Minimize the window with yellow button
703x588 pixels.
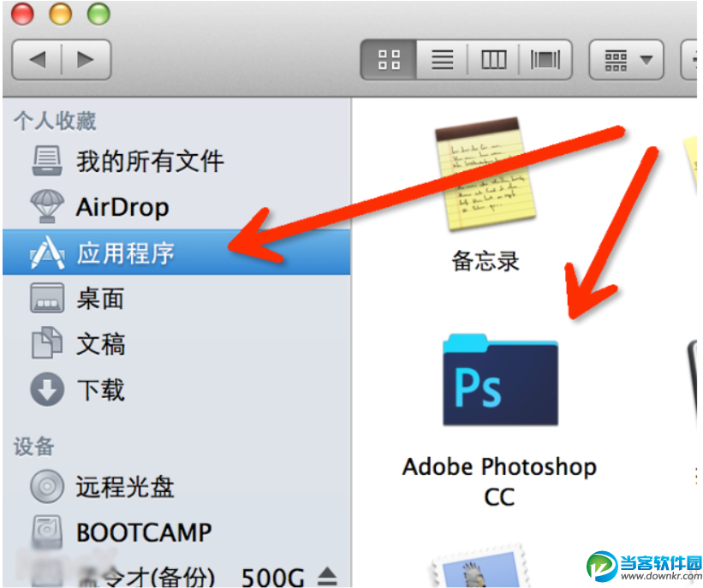point(60,14)
